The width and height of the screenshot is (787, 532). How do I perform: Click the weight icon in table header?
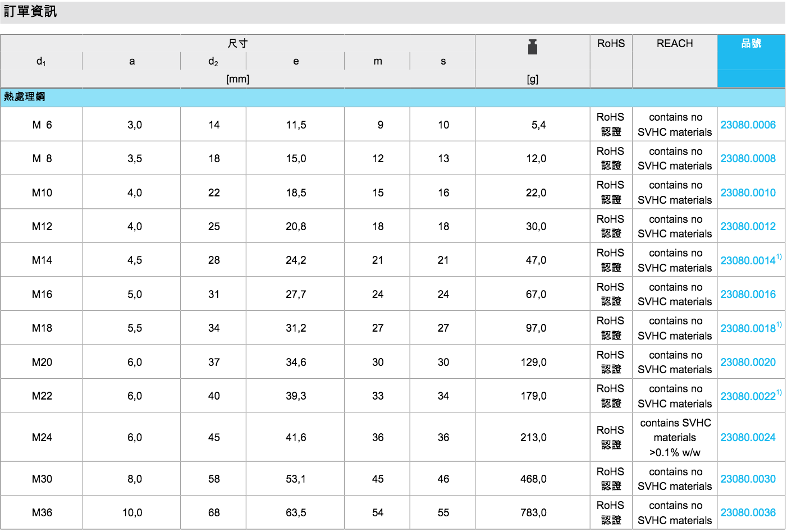[532, 47]
